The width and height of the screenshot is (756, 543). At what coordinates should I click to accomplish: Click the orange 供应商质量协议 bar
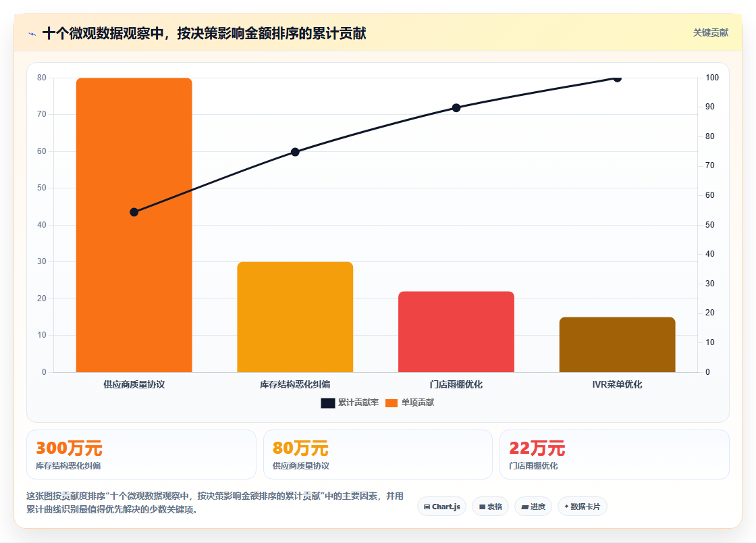[134, 225]
